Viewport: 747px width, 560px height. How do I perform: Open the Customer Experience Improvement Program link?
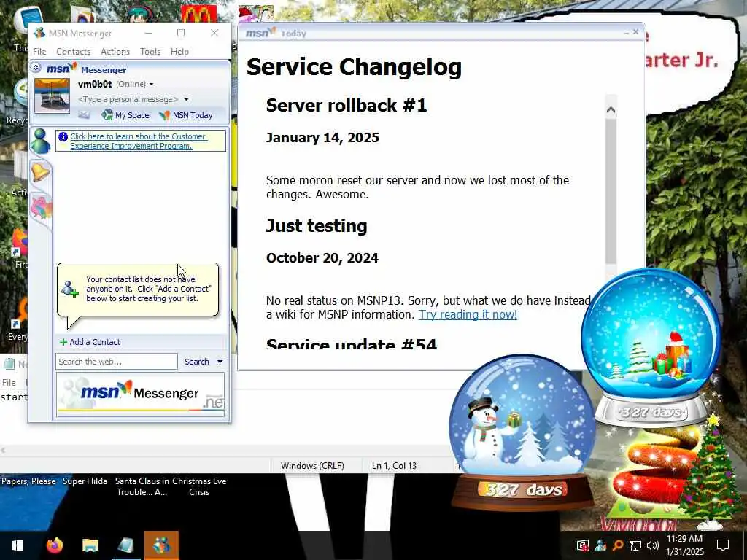pos(138,141)
